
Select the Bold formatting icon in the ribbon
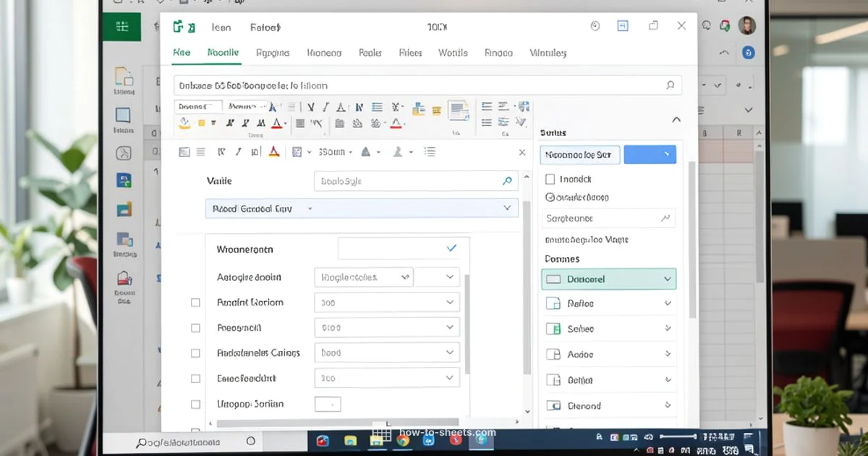point(229,122)
